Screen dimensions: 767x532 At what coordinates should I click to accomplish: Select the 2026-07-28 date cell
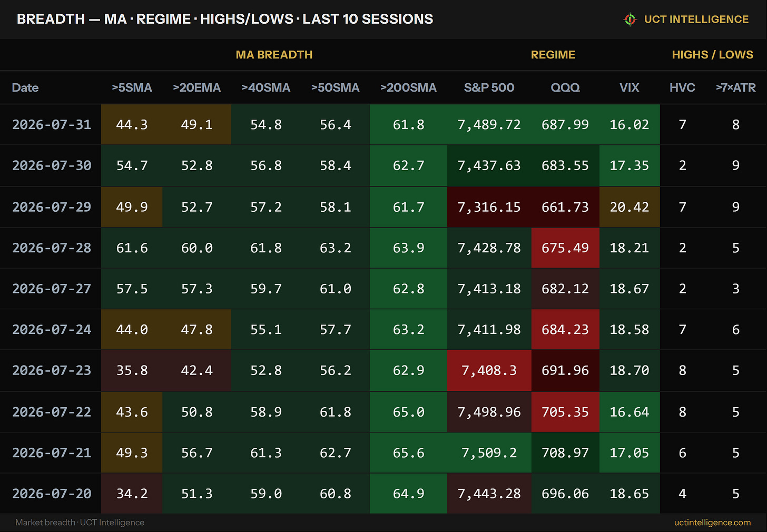point(52,248)
